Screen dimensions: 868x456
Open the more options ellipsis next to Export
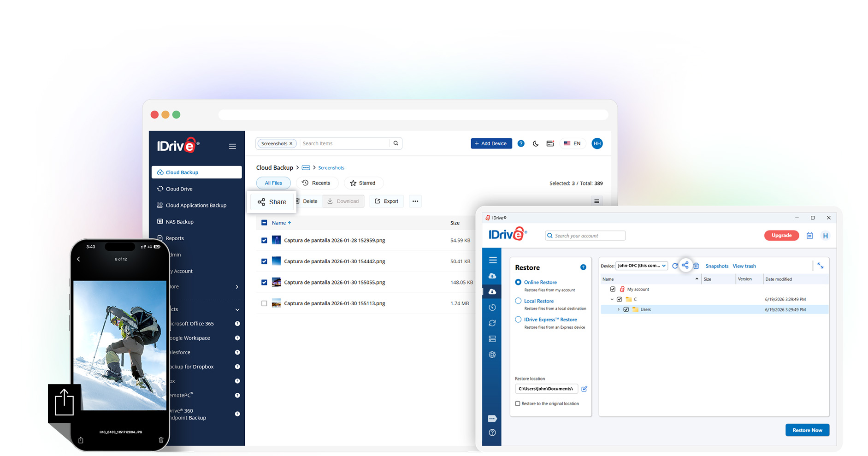415,201
